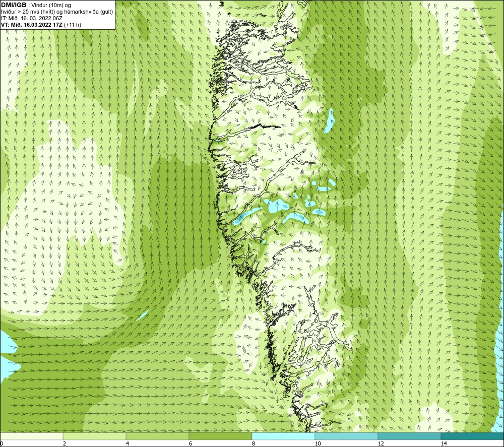Click the '10' label on the color scale
Screen dimensions: 504x447
318,444
